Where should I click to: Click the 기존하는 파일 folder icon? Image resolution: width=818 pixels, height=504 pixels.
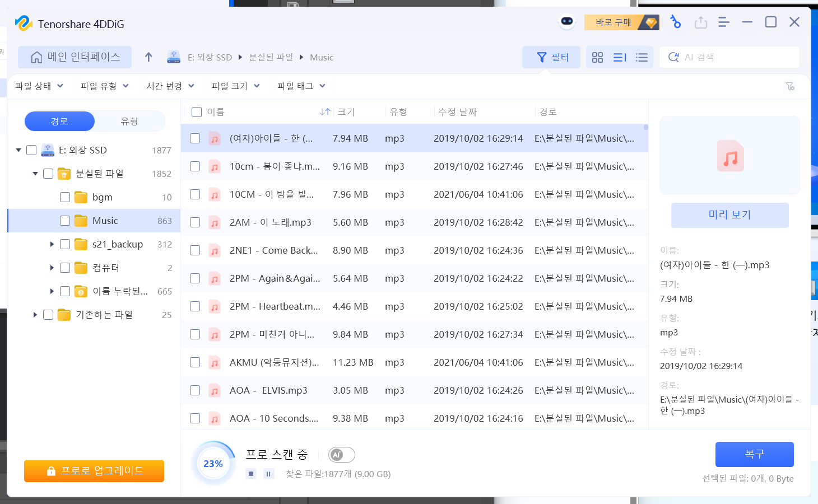coord(64,315)
